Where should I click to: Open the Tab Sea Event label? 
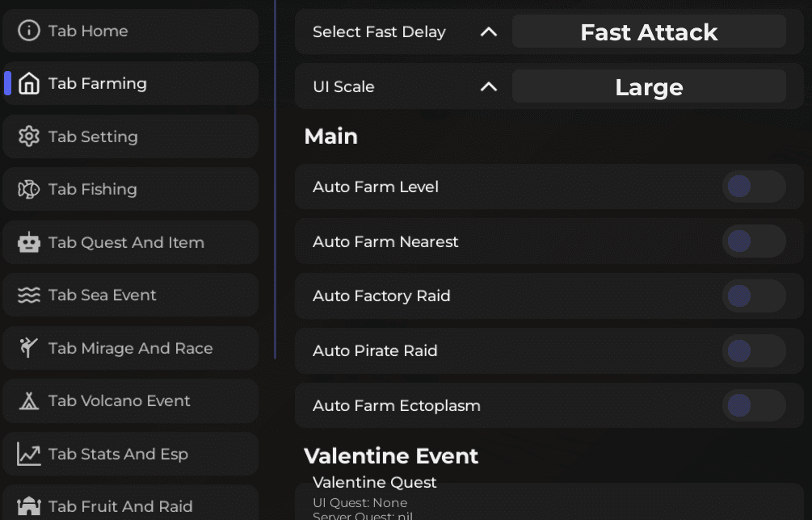coord(103,295)
